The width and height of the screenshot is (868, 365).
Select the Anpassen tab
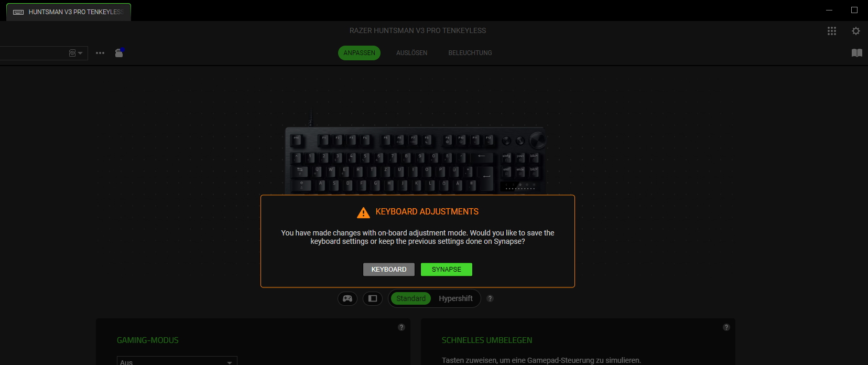pyautogui.click(x=359, y=53)
